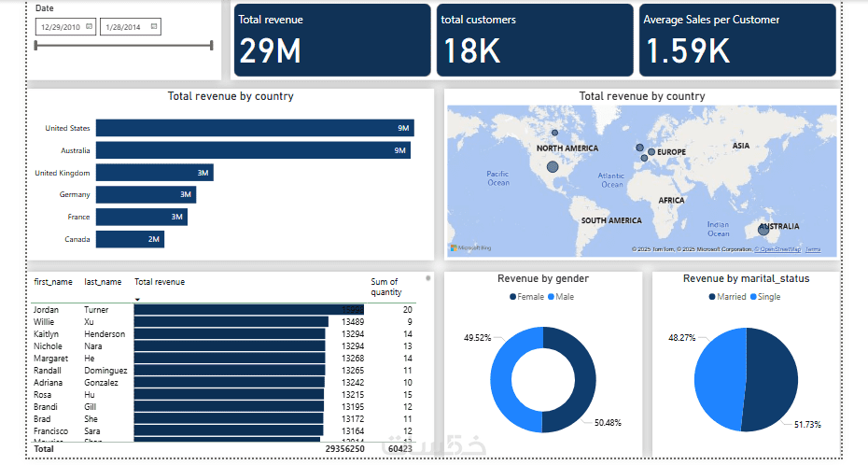Viewport: 868px width, 465px height.
Task: Click the Microsoft Bing logo on map
Action: [x=470, y=248]
